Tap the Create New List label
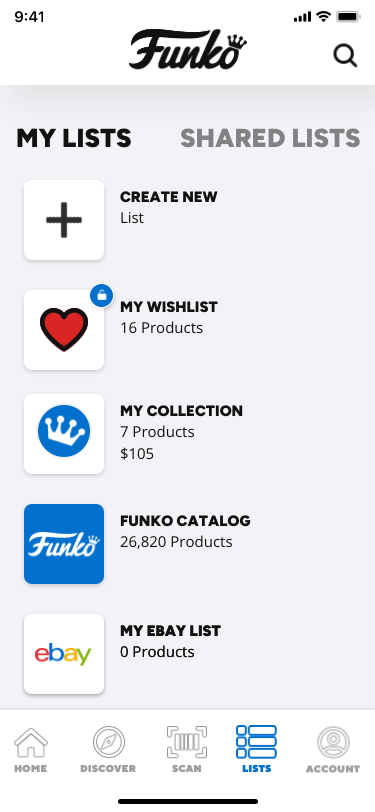The width and height of the screenshot is (375, 812). (x=169, y=207)
